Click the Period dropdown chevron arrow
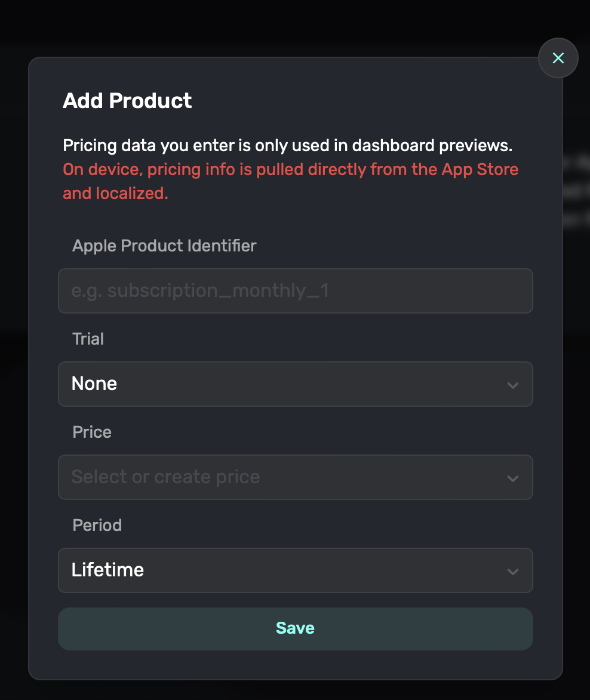This screenshot has height=700, width=590. [513, 572]
